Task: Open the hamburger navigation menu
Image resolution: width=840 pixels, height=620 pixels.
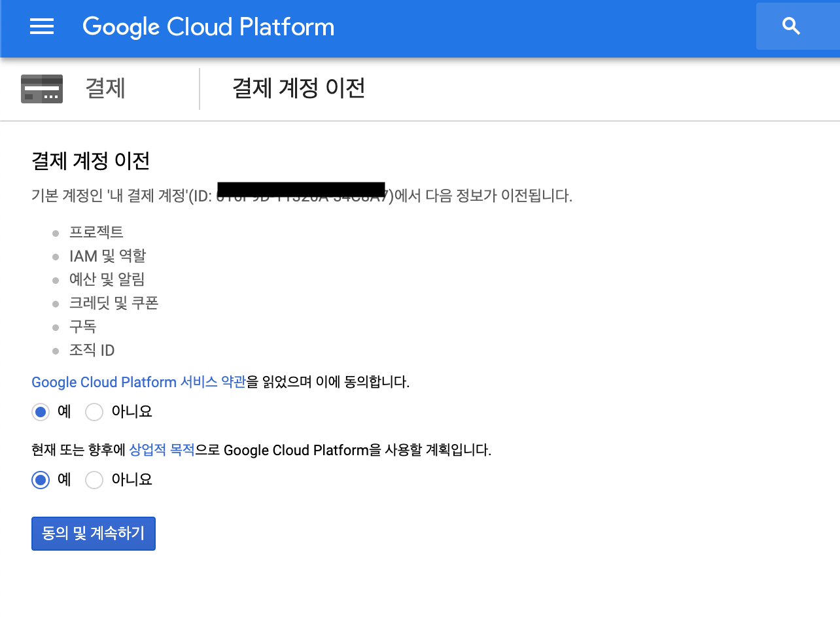Action: (42, 26)
